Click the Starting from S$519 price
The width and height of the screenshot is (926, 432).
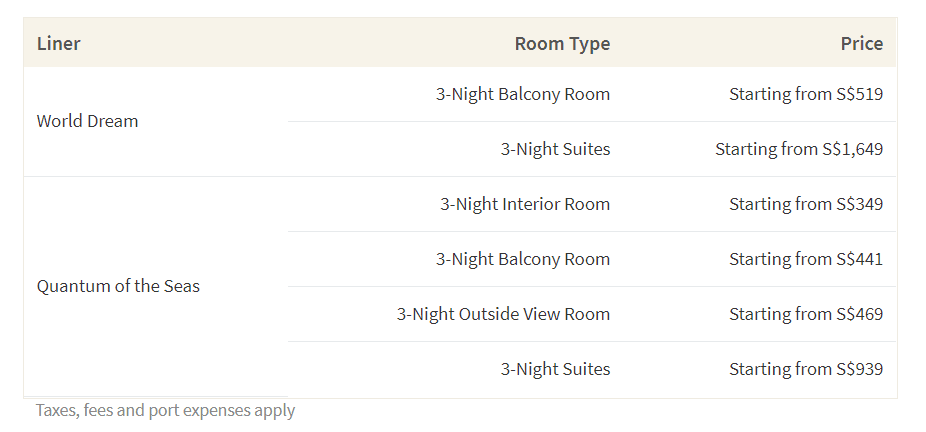click(x=806, y=94)
